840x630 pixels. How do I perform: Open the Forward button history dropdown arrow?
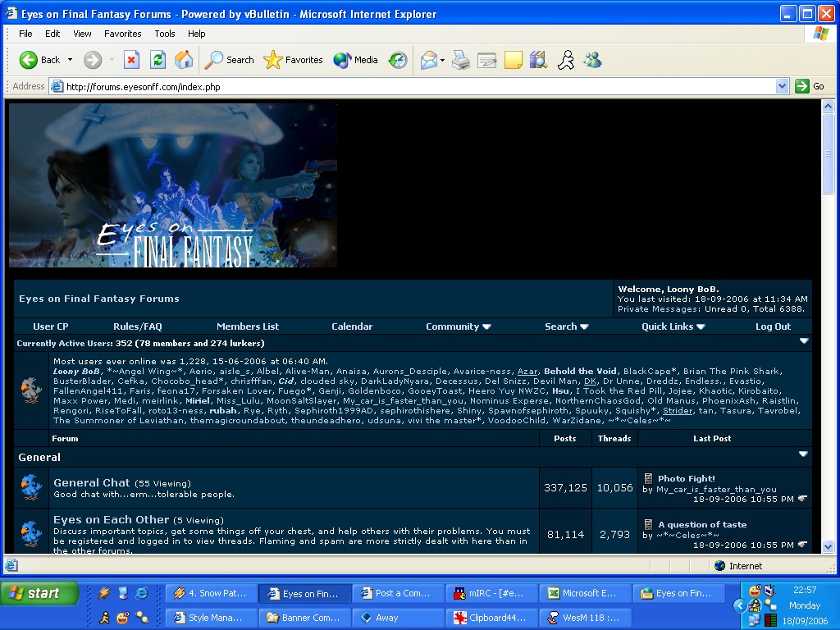point(112,60)
